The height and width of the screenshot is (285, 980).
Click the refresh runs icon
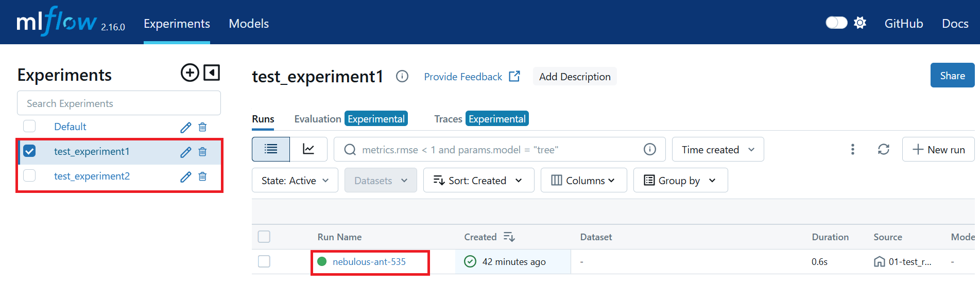[884, 149]
